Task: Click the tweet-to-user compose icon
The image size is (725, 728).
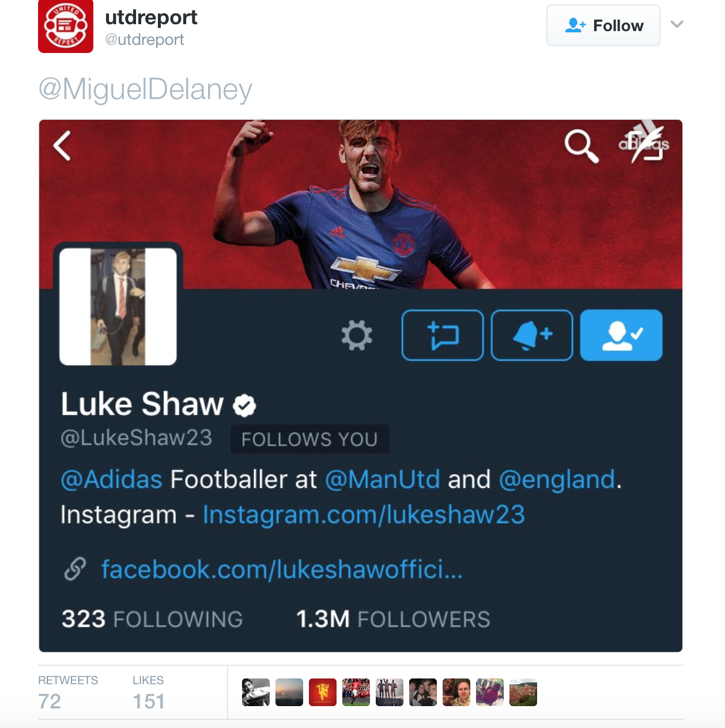Action: 443,335
